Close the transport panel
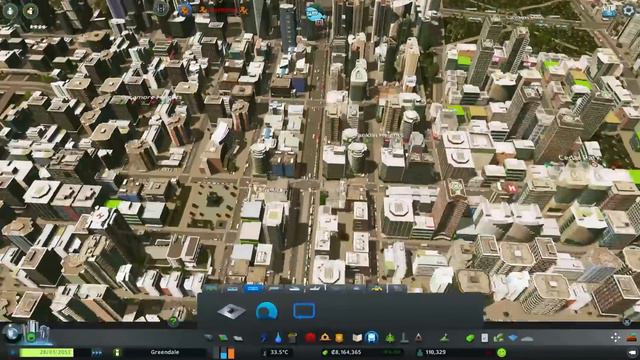 pyautogui.click(x=627, y=322)
